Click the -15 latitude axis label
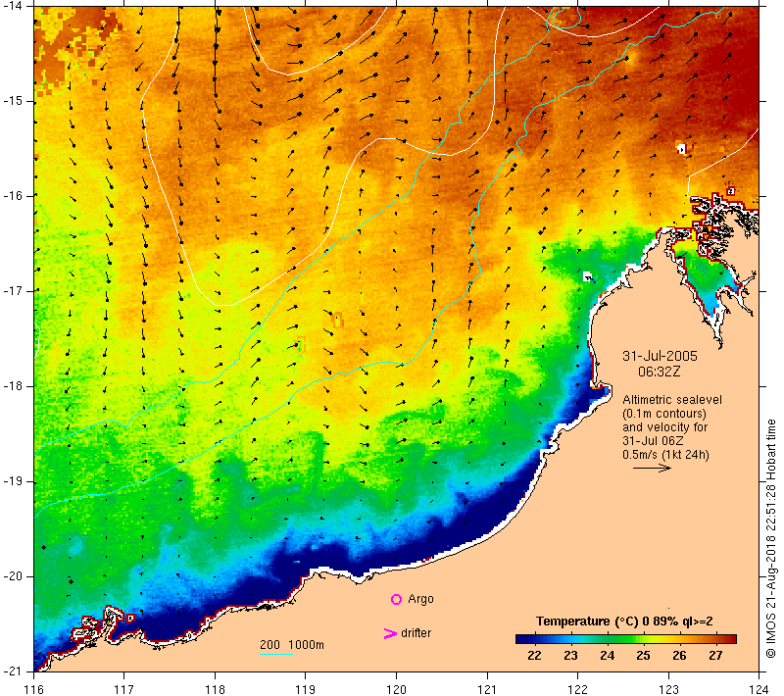Screen dimensions: 784x696 pyautogui.click(x=12, y=101)
